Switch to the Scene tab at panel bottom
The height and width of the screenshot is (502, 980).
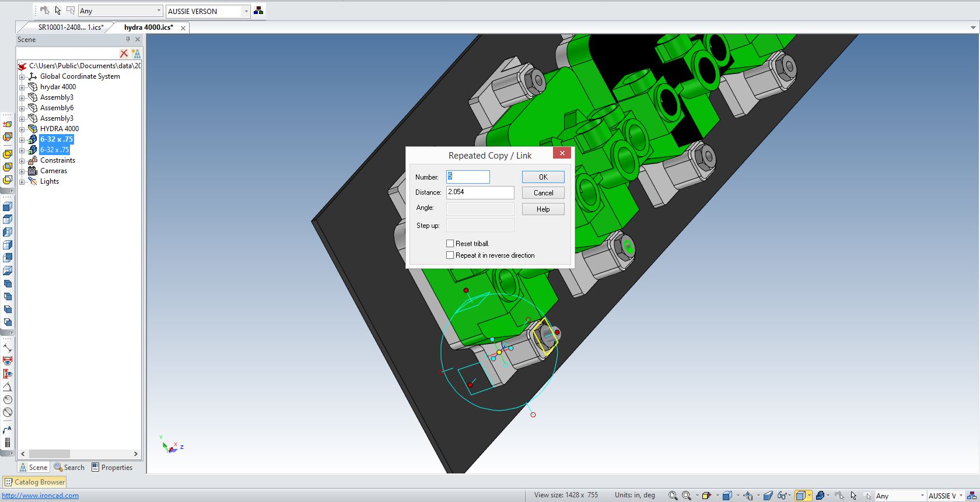tap(33, 468)
